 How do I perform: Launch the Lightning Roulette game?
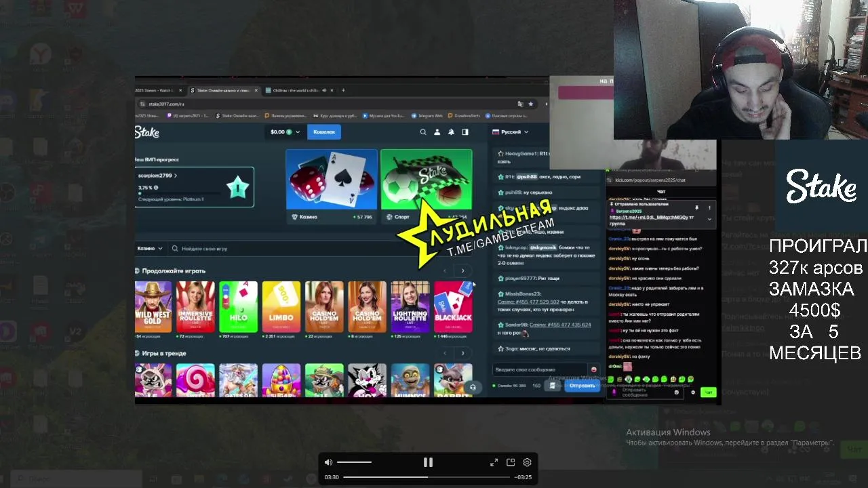(410, 306)
